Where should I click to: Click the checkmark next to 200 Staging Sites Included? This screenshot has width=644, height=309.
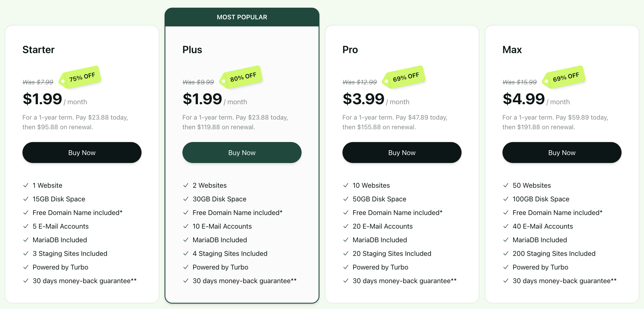tap(506, 253)
